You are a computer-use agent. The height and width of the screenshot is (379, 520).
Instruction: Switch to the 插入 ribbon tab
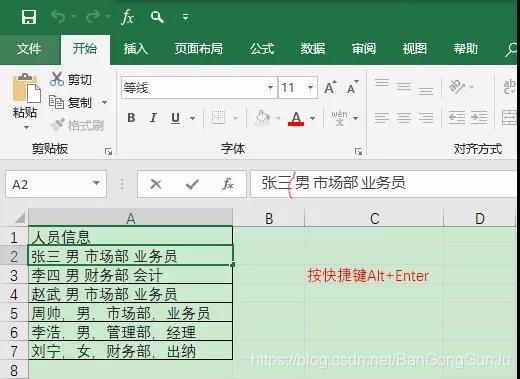136,49
